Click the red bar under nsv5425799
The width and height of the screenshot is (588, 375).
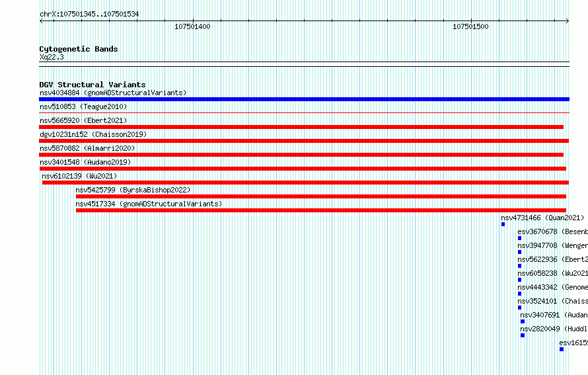pos(321,196)
